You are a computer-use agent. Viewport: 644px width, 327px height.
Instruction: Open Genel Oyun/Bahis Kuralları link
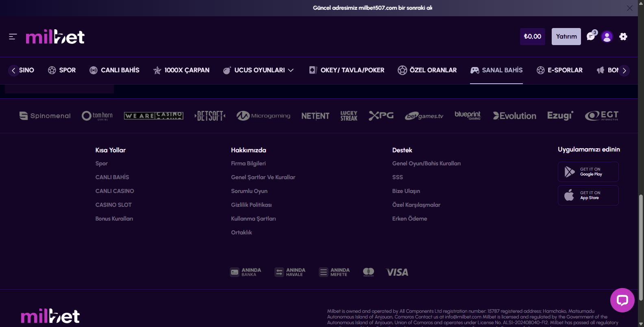click(426, 164)
